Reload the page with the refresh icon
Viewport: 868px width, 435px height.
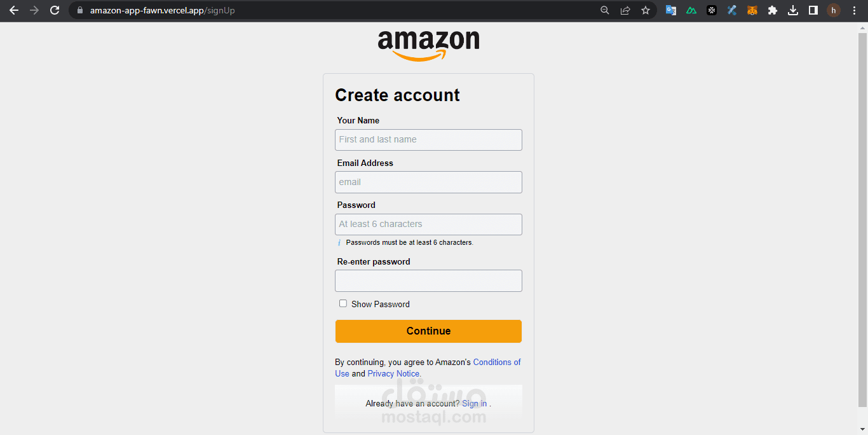click(x=55, y=10)
